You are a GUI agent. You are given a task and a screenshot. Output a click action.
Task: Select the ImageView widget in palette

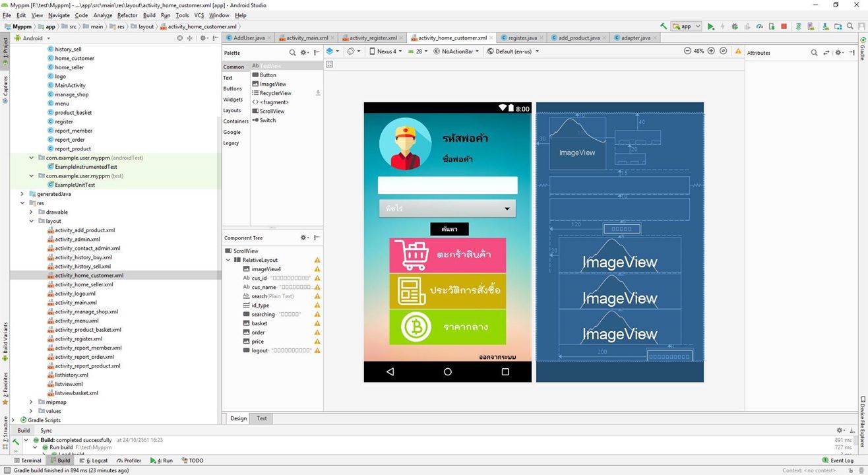pyautogui.click(x=269, y=84)
